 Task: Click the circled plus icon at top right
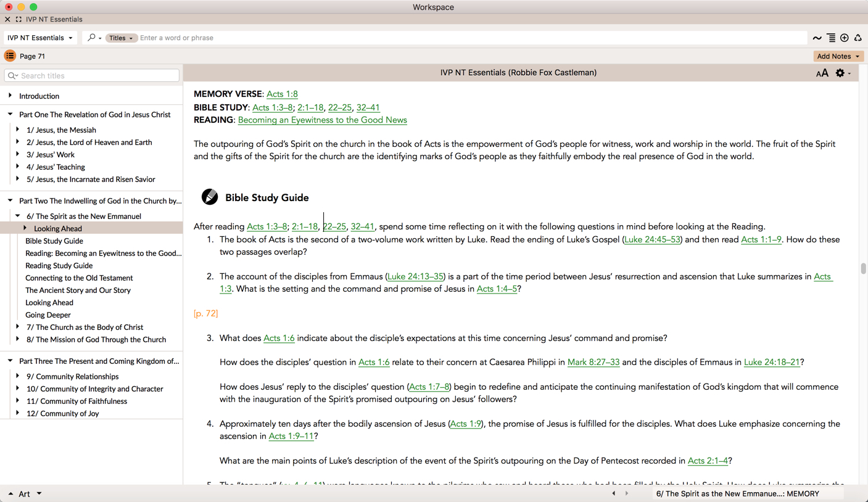tap(845, 38)
